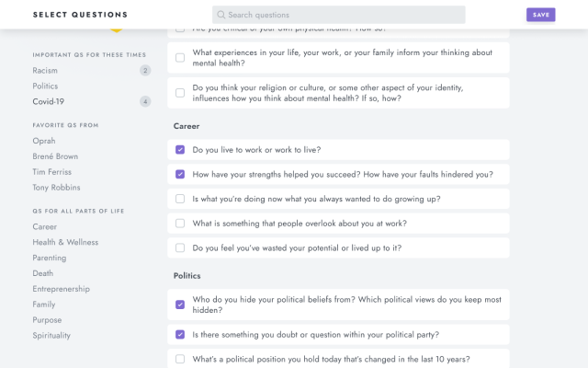Viewport: 588px width, 368px height.
Task: Click the Save button
Action: [540, 15]
